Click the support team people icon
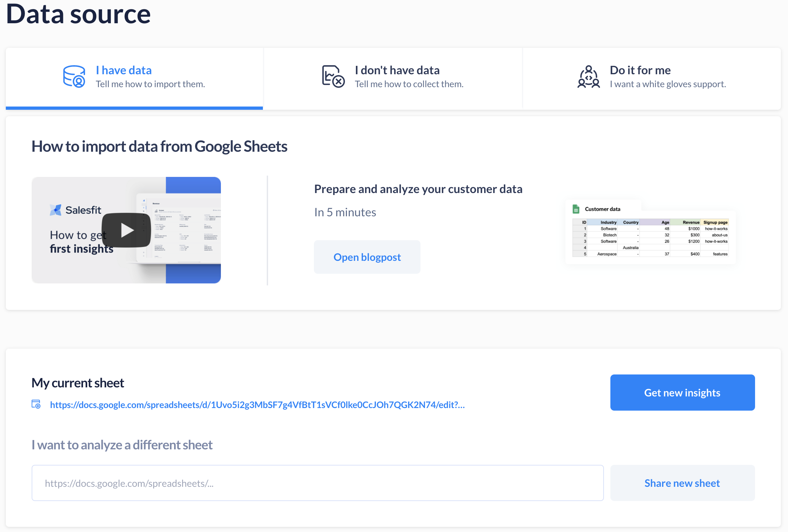The width and height of the screenshot is (788, 532). click(589, 77)
